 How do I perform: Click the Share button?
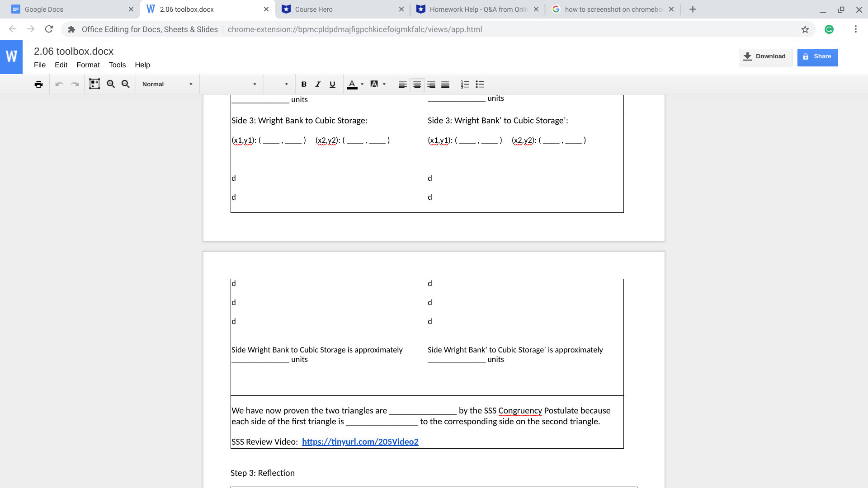coord(817,56)
